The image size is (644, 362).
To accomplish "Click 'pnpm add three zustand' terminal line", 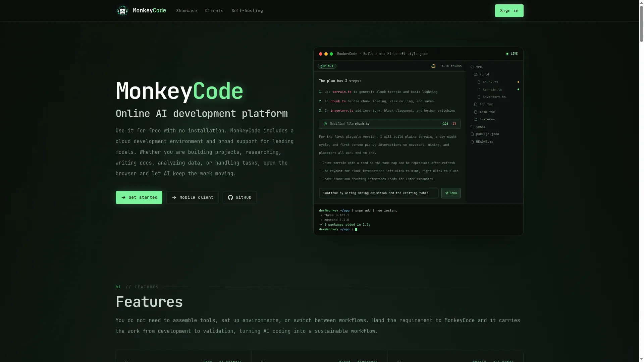I will pyautogui.click(x=376, y=210).
